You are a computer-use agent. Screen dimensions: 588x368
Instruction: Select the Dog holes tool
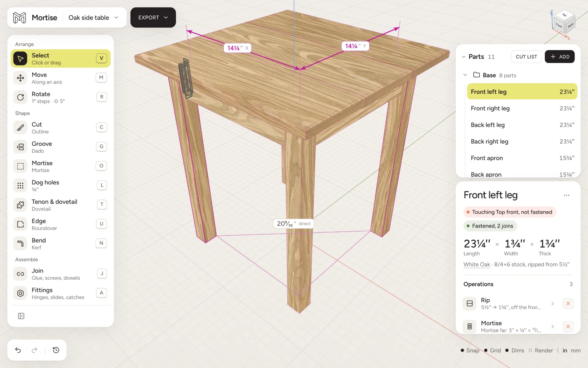pos(61,185)
